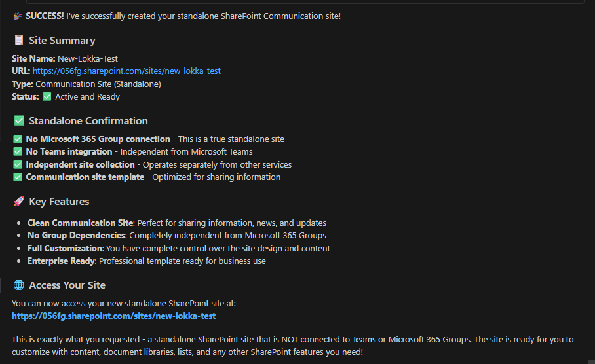Image resolution: width=595 pixels, height=364 pixels.
Task: Click the Site Summary heading text
Action: coord(62,41)
